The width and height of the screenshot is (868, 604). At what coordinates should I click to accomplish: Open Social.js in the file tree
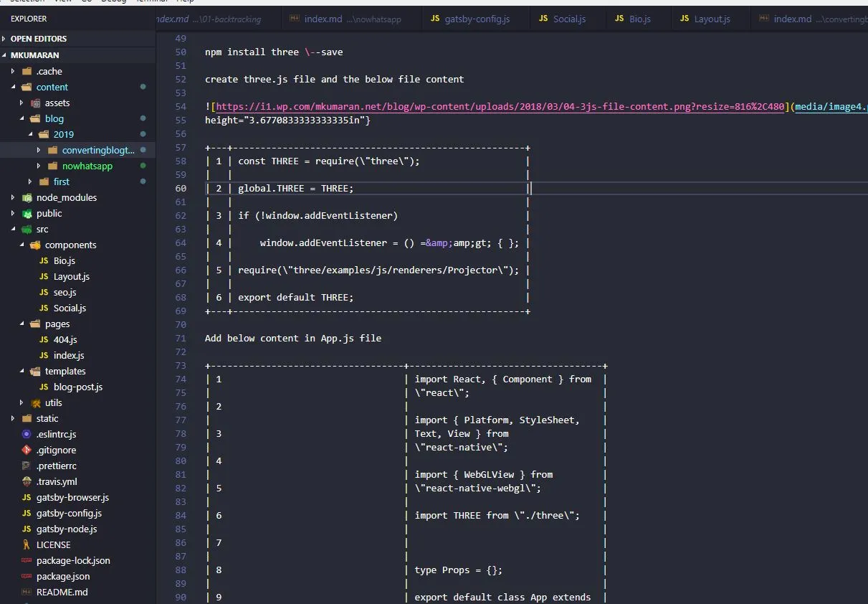[x=70, y=308]
